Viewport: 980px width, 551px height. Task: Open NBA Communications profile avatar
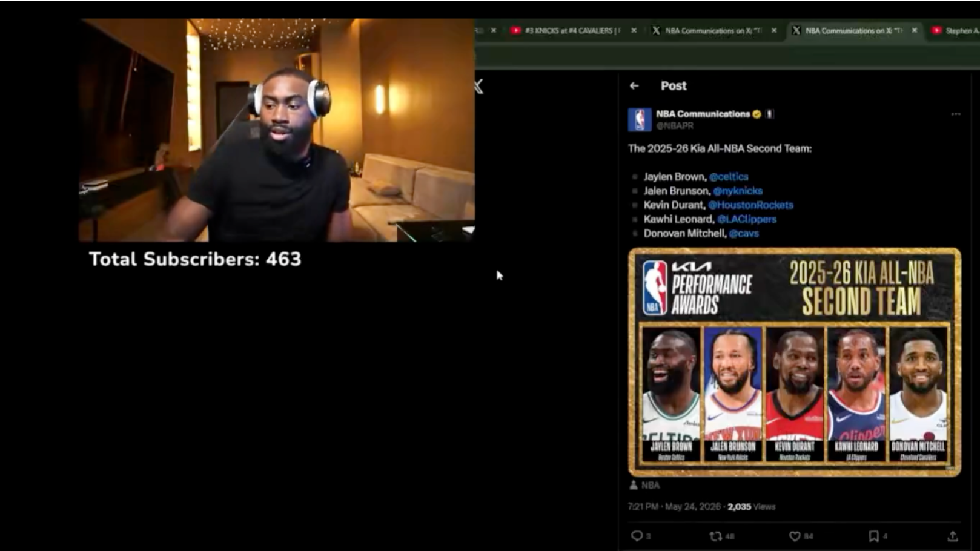click(640, 120)
